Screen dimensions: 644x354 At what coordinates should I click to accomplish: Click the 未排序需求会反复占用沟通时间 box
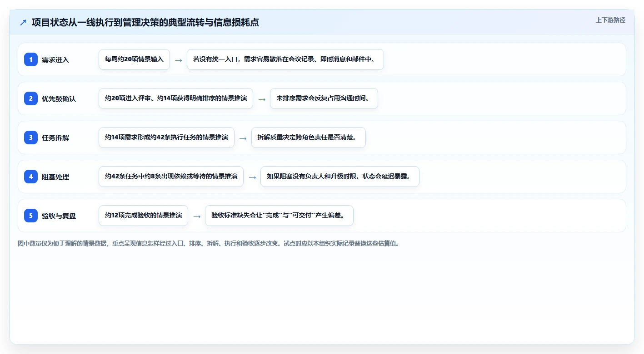click(x=324, y=98)
